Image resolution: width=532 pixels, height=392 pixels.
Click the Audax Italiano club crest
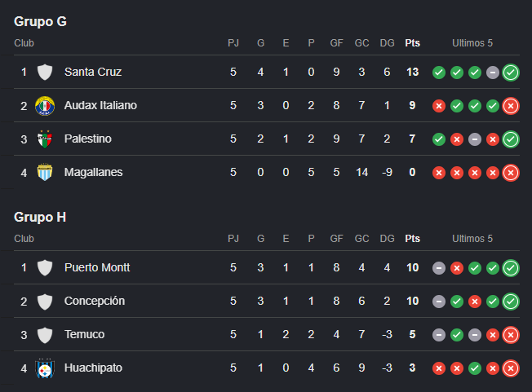tap(45, 106)
